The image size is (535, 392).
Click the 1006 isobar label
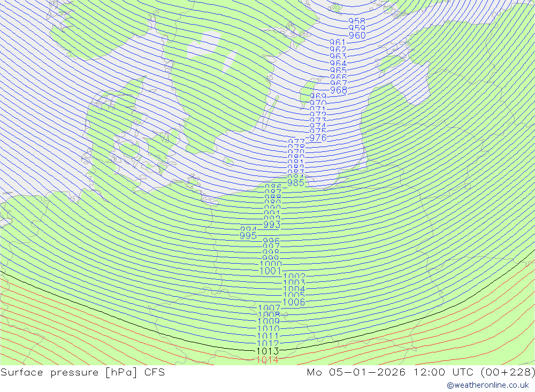coord(294,302)
